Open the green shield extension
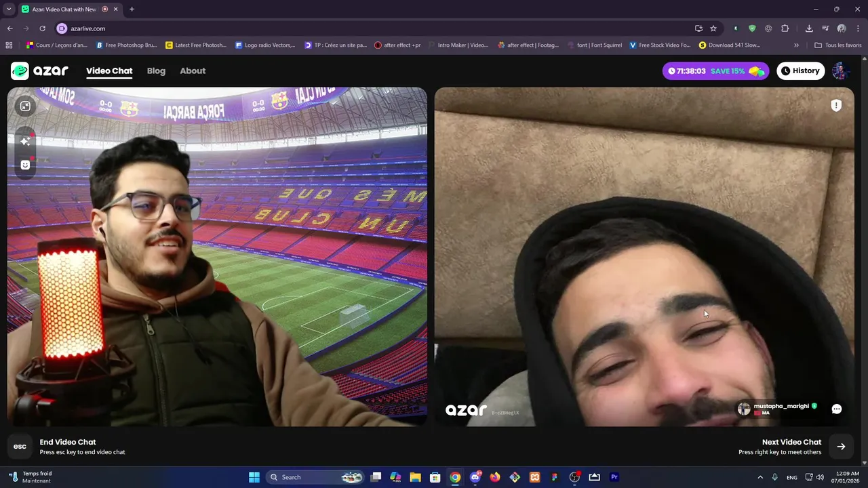Screen dimensions: 868x488 (752, 28)
